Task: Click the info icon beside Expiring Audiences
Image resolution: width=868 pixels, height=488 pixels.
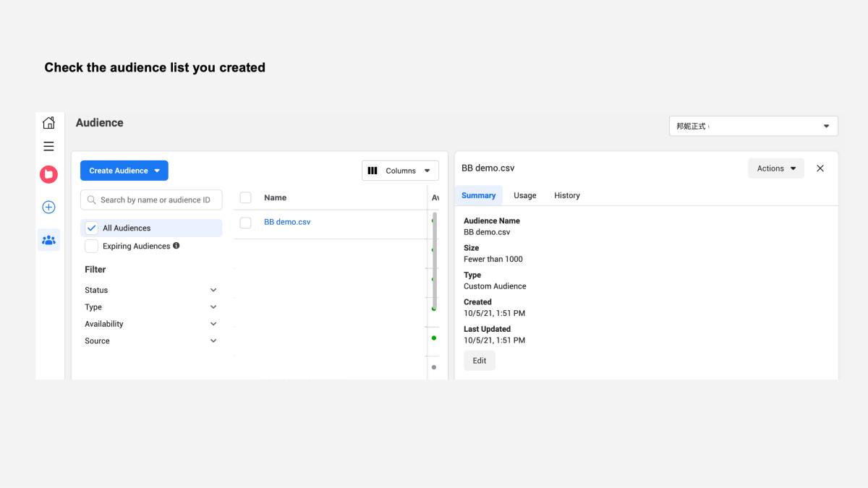Action: click(176, 246)
